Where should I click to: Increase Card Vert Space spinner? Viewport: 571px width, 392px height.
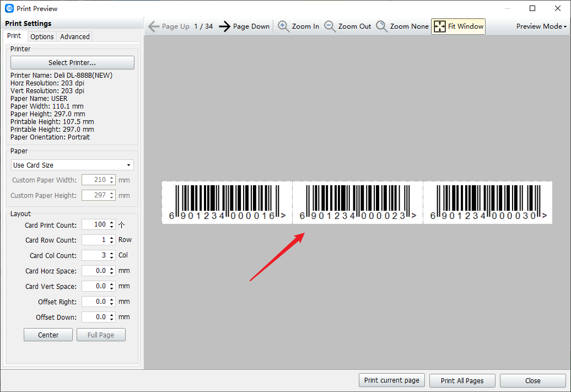112,284
